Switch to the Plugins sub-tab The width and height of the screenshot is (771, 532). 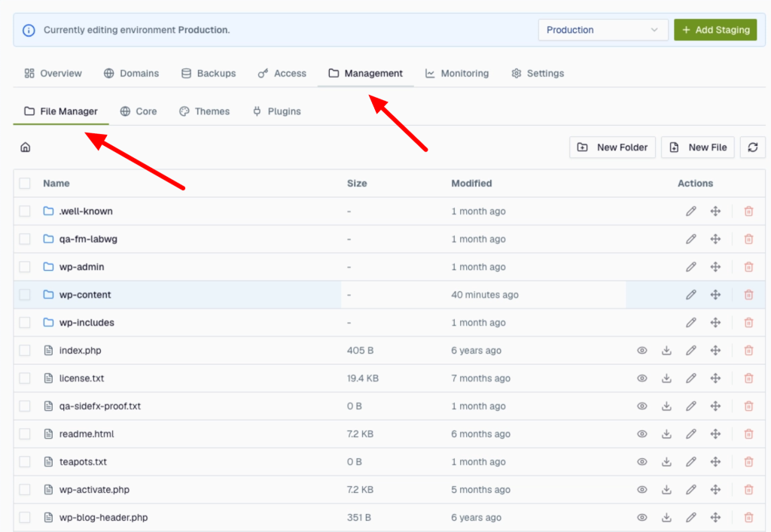pyautogui.click(x=276, y=111)
